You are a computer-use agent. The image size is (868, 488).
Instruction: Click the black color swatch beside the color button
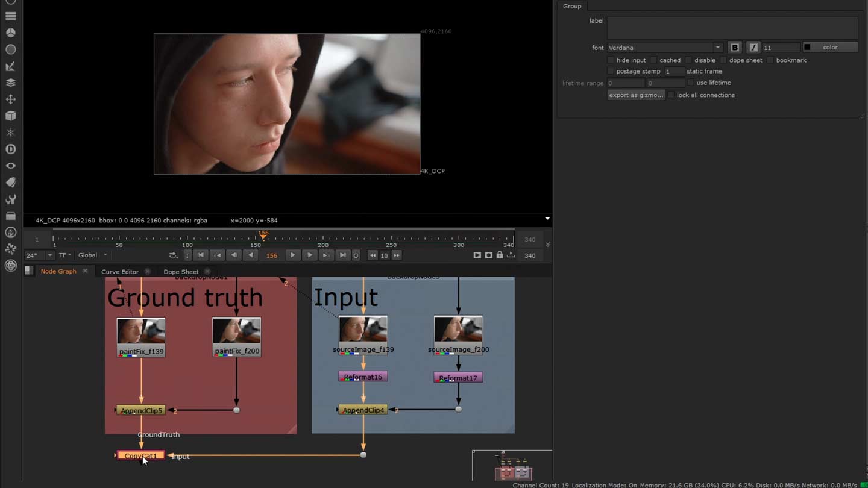pos(807,47)
